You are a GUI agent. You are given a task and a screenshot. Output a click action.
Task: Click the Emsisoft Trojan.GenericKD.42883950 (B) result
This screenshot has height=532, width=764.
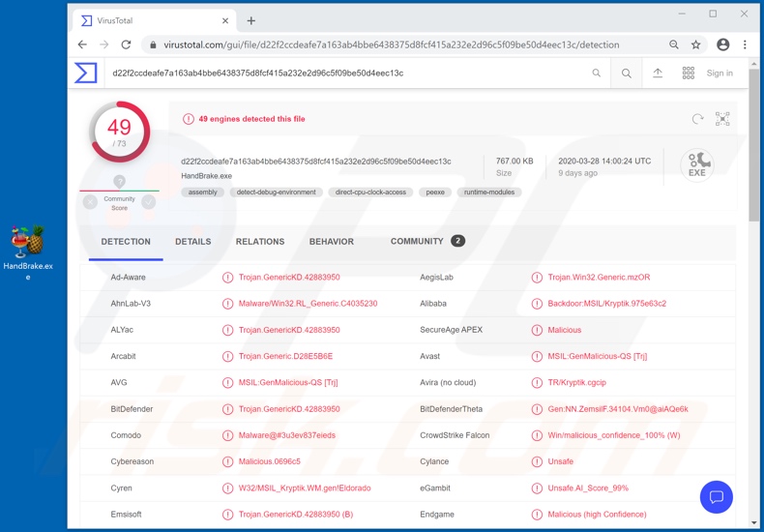pos(296,514)
